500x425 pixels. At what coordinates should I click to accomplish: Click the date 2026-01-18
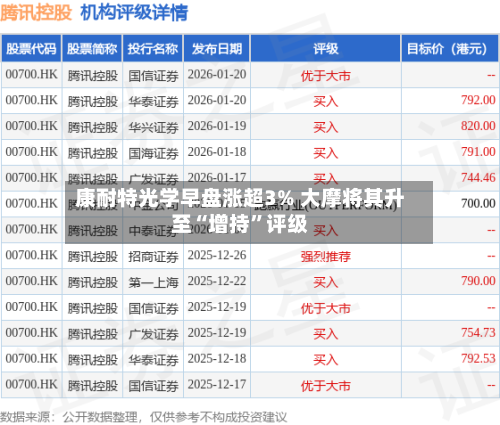[x=217, y=152]
